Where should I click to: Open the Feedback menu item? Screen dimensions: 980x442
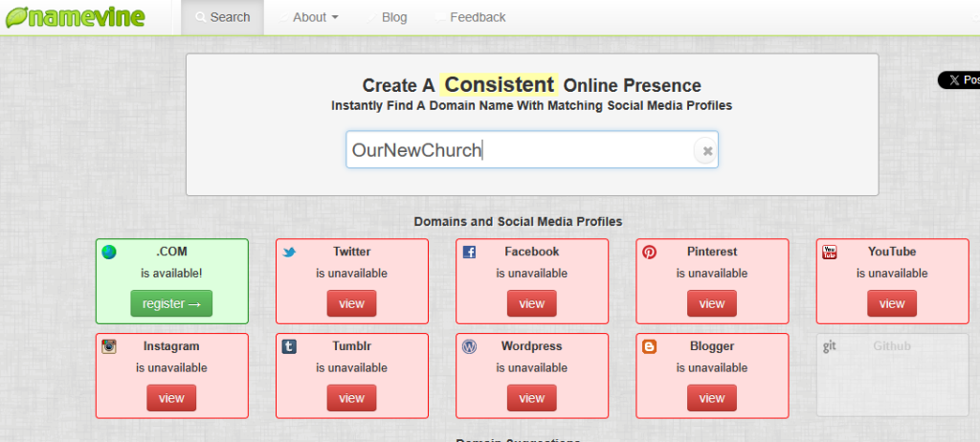[477, 17]
